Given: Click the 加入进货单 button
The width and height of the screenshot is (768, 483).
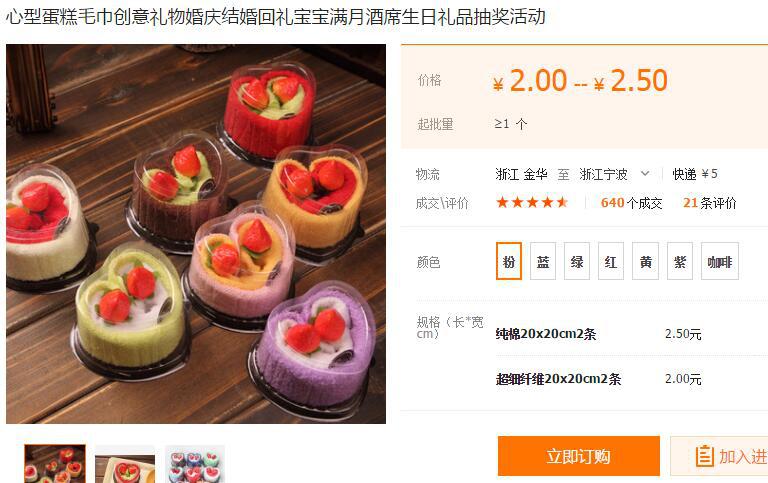Looking at the screenshot, I should pos(719,456).
